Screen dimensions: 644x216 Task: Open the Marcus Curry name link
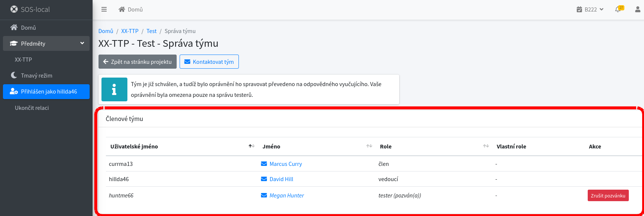tap(286, 164)
